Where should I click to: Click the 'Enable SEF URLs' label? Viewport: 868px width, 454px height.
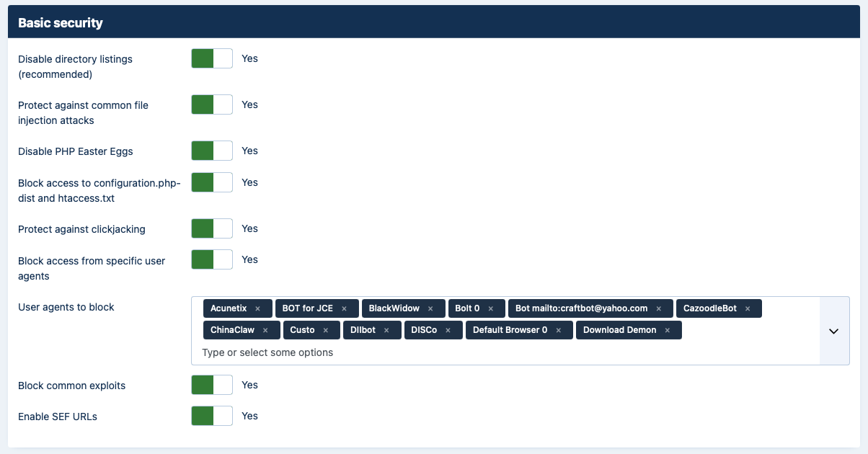pyautogui.click(x=58, y=417)
